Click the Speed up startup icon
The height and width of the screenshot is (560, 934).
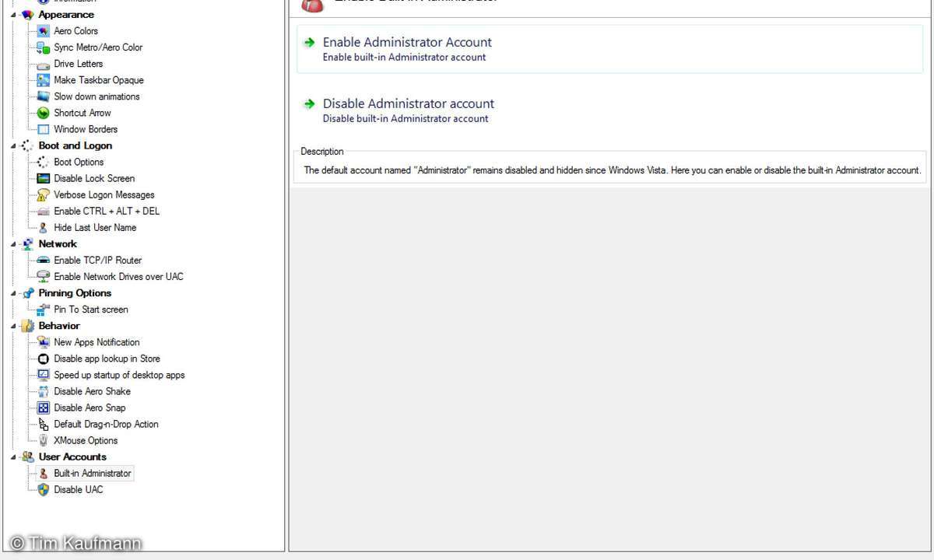(44, 375)
